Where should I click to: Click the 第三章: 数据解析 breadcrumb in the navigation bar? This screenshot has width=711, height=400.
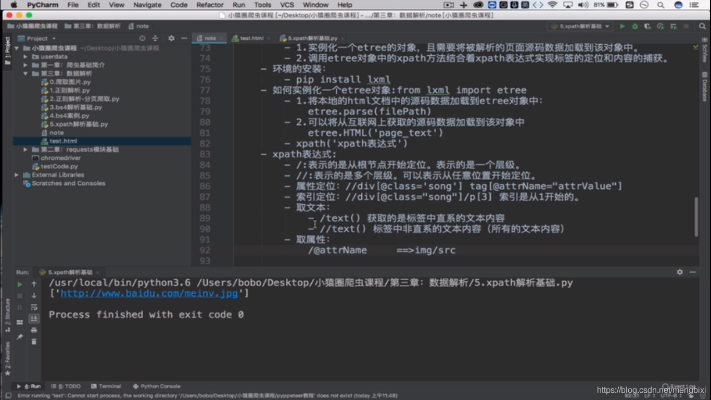pyautogui.click(x=93, y=26)
